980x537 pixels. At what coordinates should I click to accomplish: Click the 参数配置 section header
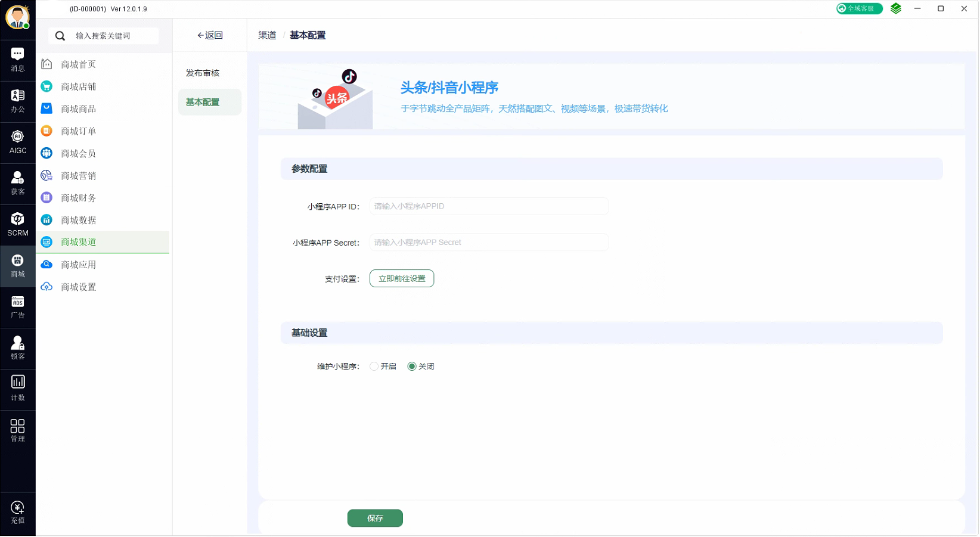612,169
